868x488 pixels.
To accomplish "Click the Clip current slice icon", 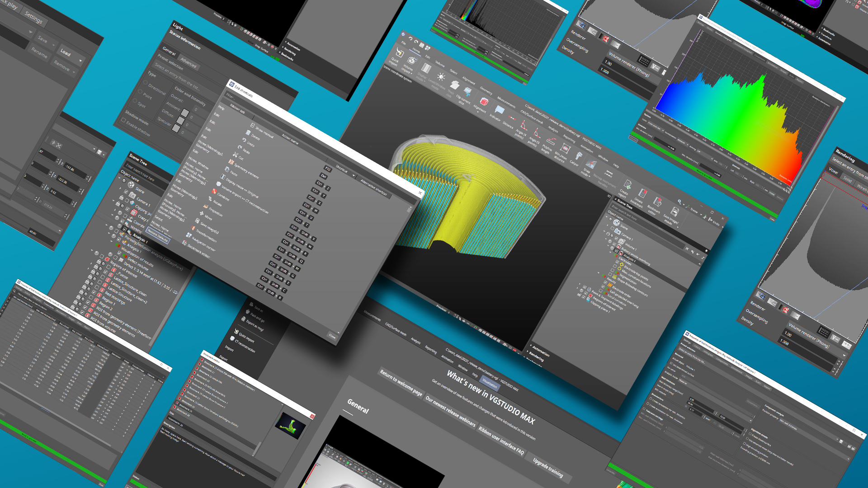I will point(467,92).
